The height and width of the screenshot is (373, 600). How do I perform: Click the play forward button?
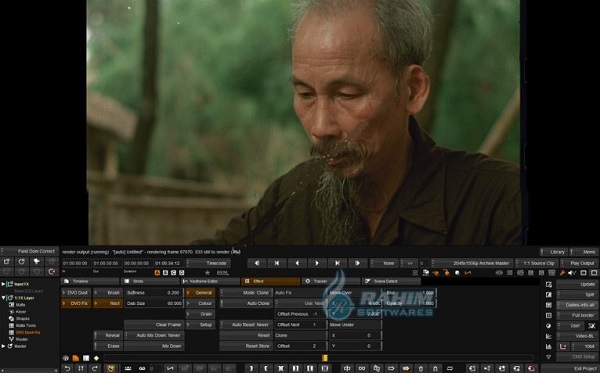click(317, 263)
